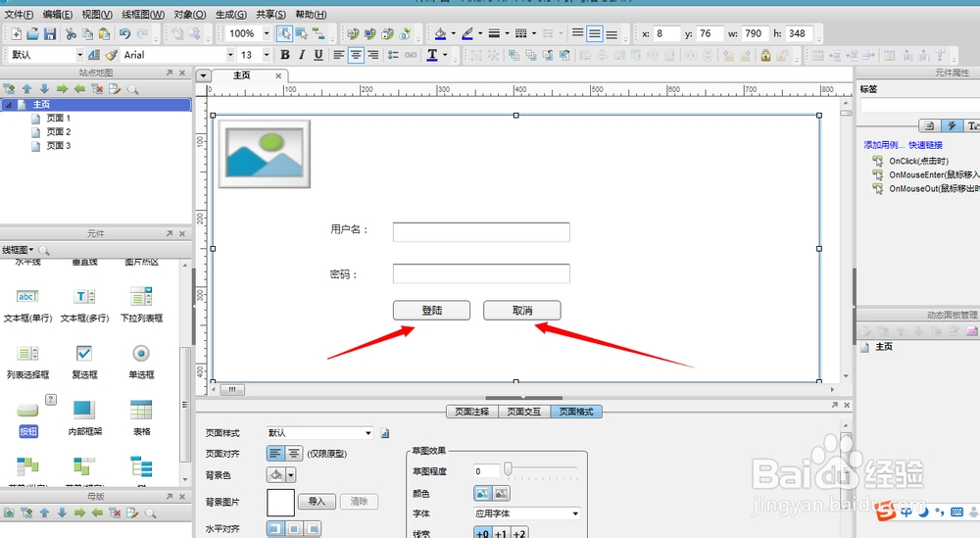Screen dimensions: 980x538
Task: Set 页面对齐 to centered
Action: click(293, 454)
